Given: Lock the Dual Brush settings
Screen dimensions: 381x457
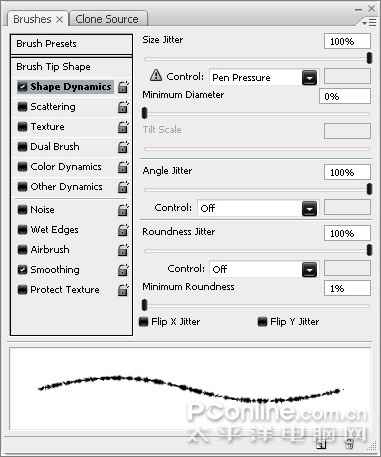Looking at the screenshot, I should click(123, 147).
